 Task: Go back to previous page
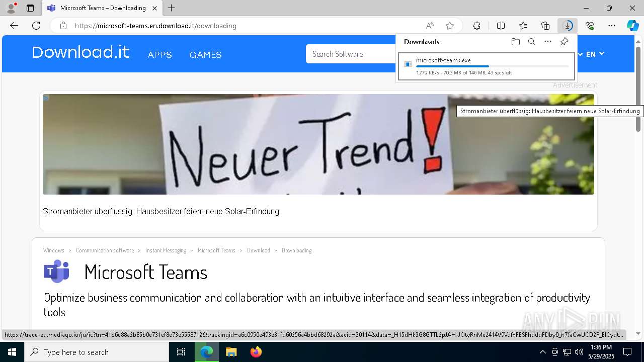coord(14,26)
